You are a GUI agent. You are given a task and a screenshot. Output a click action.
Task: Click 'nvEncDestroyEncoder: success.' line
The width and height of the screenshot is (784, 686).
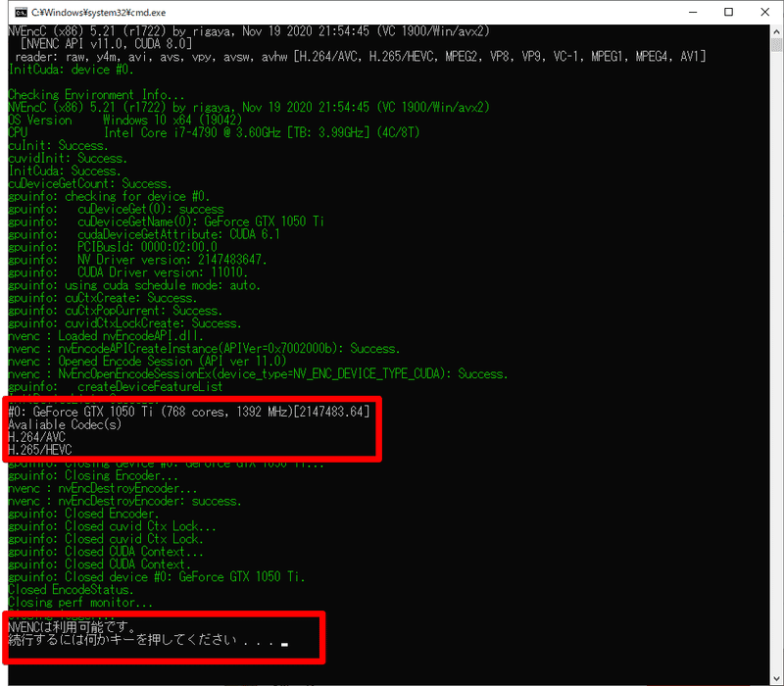point(125,501)
